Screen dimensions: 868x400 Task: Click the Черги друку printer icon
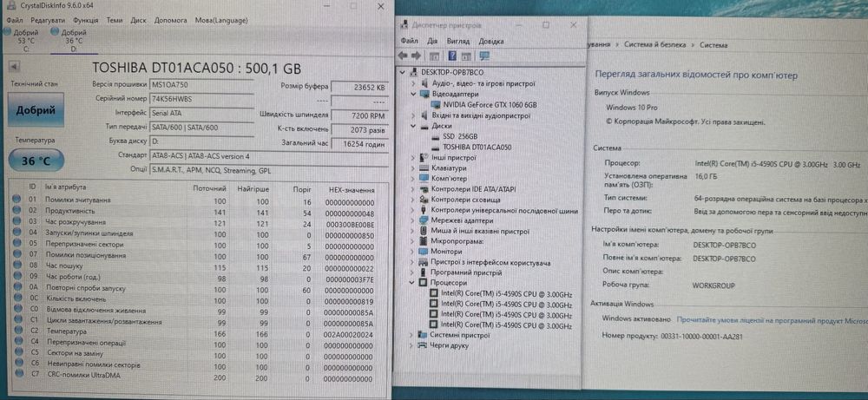[424, 346]
